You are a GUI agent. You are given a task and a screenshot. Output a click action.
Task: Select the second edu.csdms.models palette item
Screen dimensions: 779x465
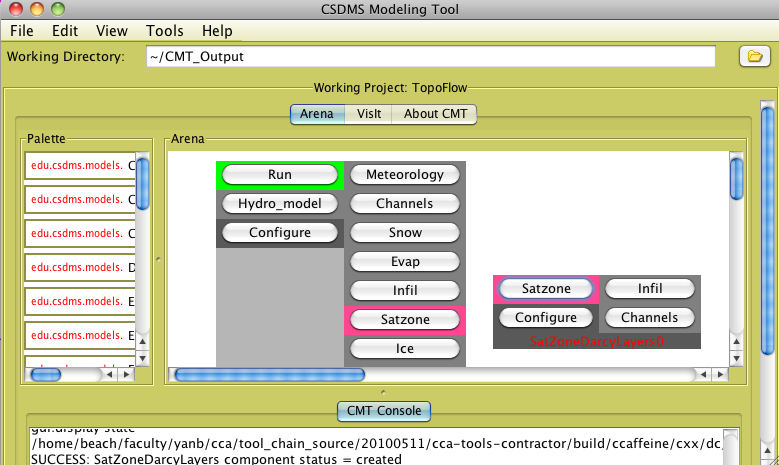[80, 199]
